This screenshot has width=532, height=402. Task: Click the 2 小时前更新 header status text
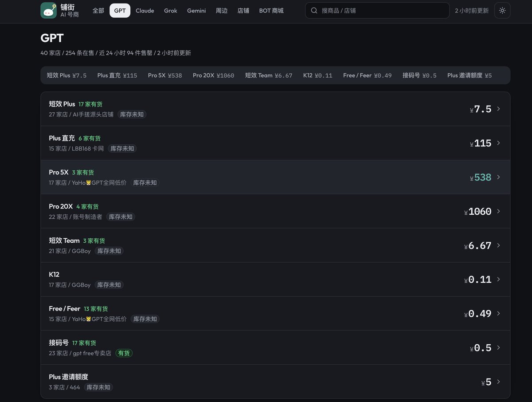(472, 11)
